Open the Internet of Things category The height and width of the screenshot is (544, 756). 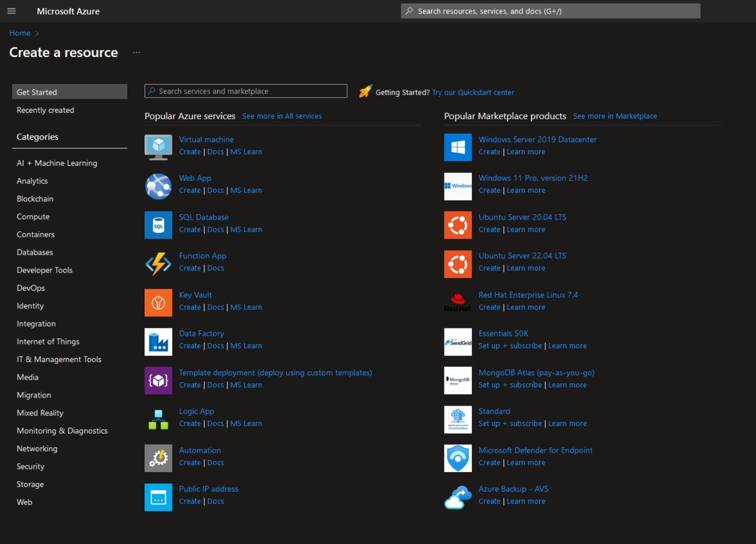48,342
